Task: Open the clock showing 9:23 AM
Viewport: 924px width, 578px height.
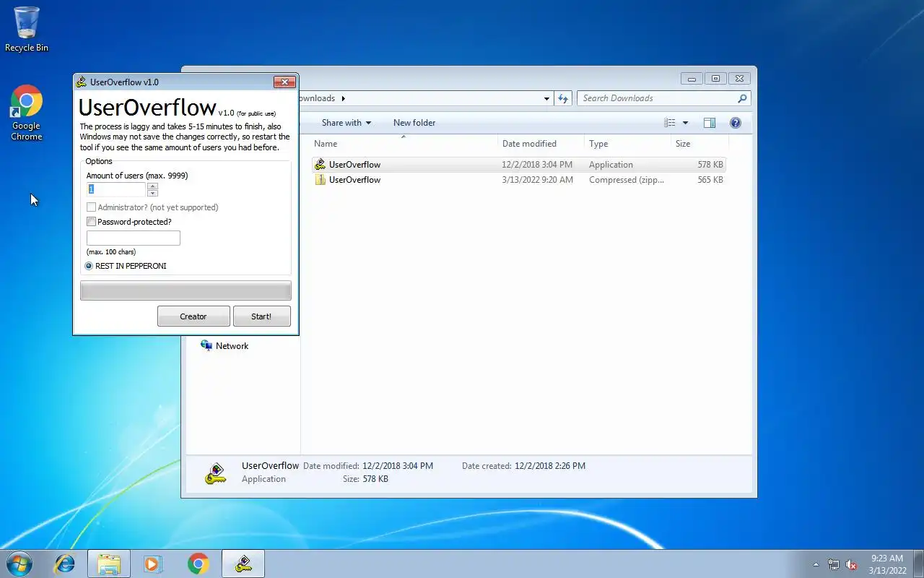Action: (x=887, y=564)
